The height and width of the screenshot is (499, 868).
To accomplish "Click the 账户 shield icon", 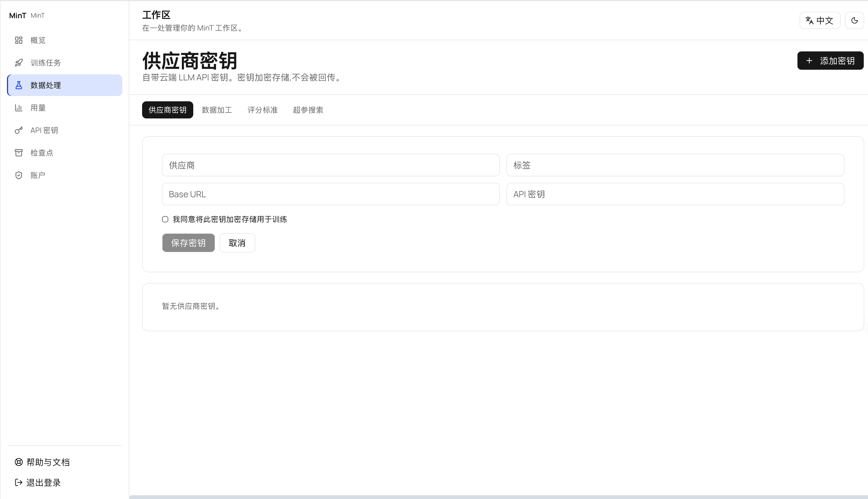I will pos(18,175).
